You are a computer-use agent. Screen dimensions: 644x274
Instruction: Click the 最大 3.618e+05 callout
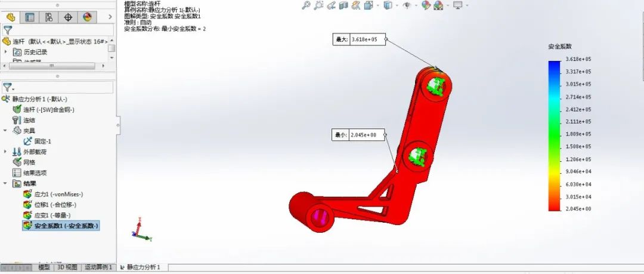(359, 39)
